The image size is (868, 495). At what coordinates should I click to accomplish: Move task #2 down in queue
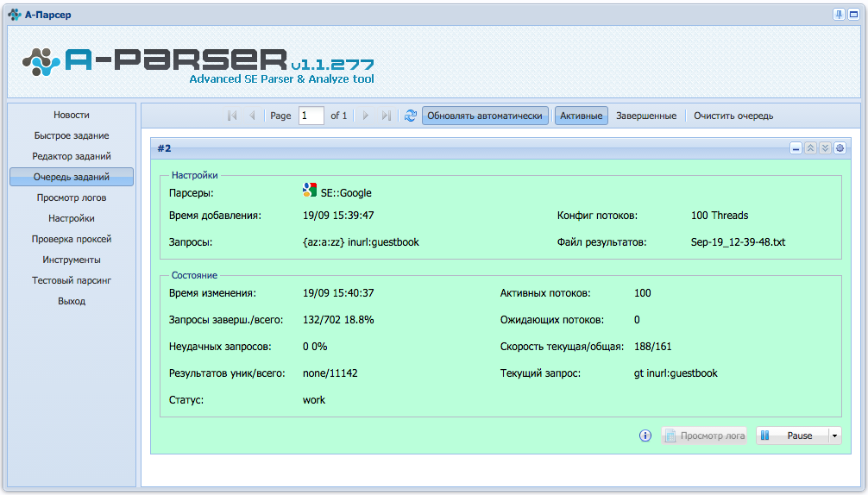coord(825,148)
